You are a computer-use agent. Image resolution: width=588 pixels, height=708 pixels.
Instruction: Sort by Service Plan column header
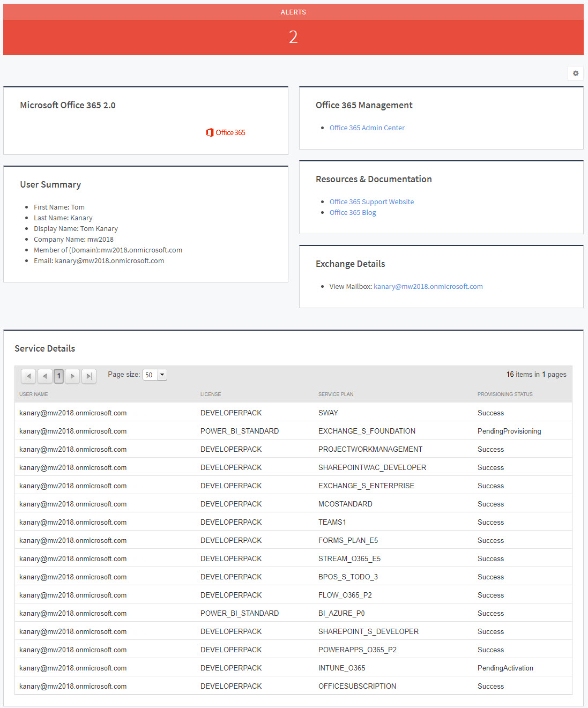(x=336, y=394)
